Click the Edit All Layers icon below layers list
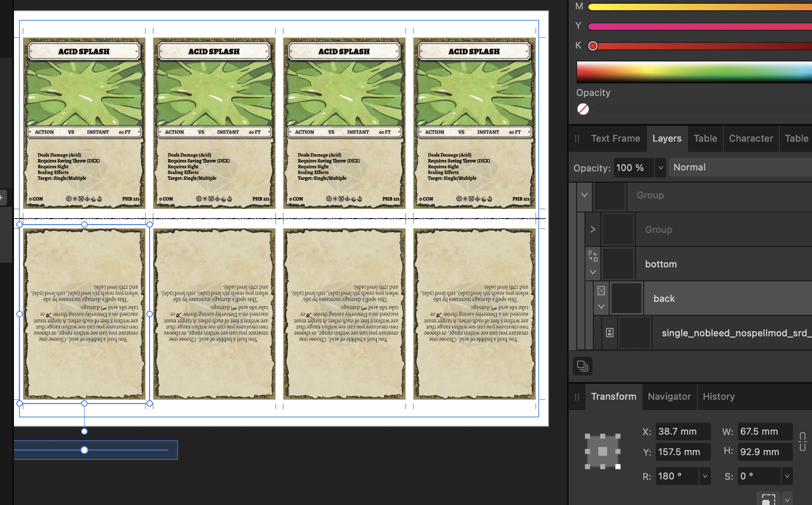 coord(583,366)
